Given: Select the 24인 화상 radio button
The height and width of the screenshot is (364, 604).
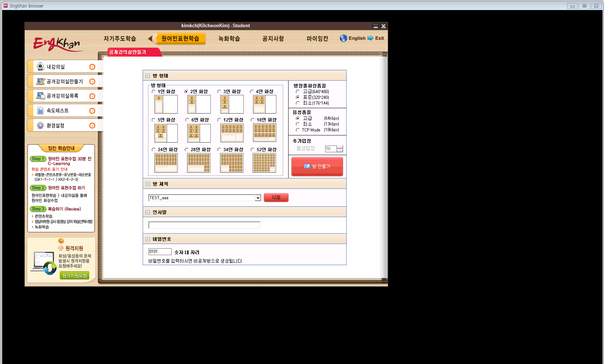Looking at the screenshot, I should 153,149.
